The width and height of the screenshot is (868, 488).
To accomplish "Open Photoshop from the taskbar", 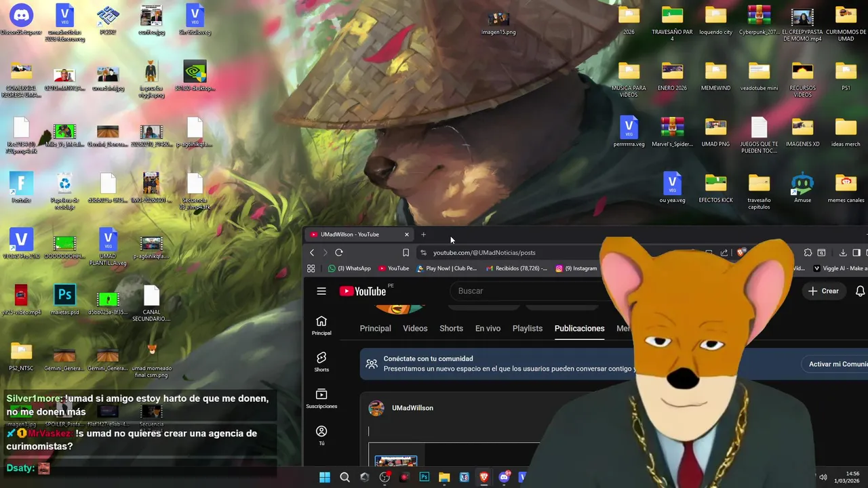I will [425, 477].
